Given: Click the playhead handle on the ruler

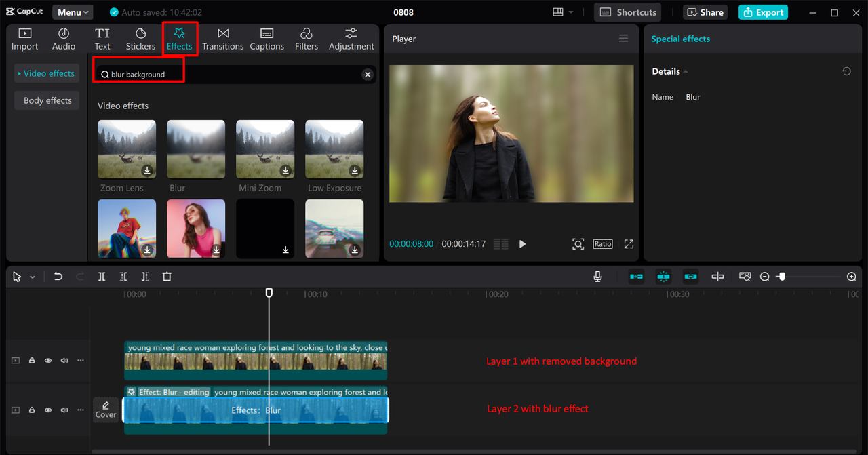Looking at the screenshot, I should 269,293.
